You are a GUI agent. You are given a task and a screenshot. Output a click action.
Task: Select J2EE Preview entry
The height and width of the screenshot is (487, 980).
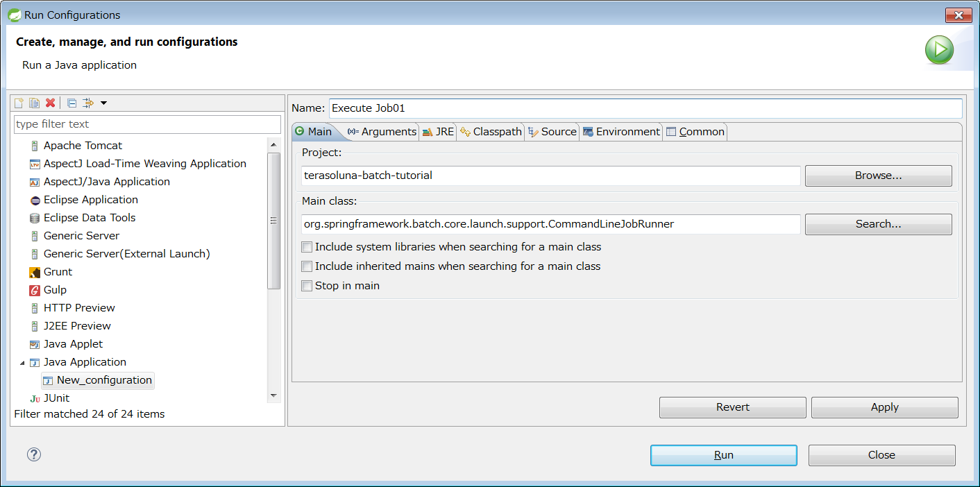pos(77,326)
